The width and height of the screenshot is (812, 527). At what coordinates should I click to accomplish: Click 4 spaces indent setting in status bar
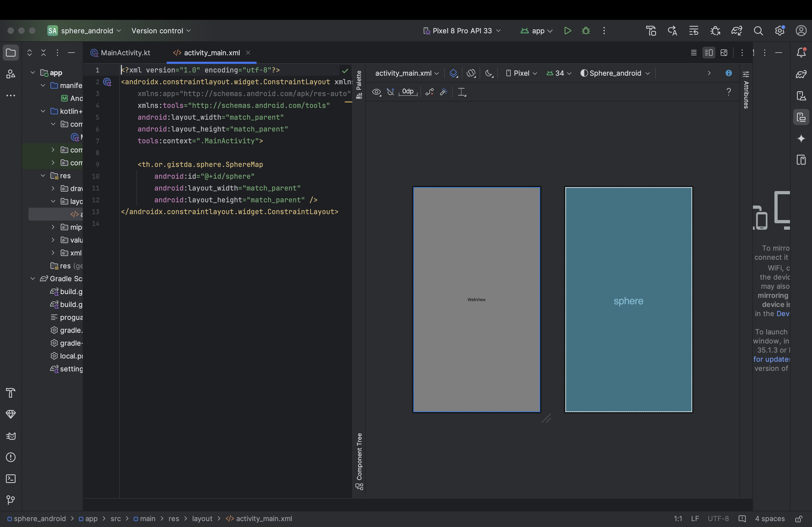769,518
